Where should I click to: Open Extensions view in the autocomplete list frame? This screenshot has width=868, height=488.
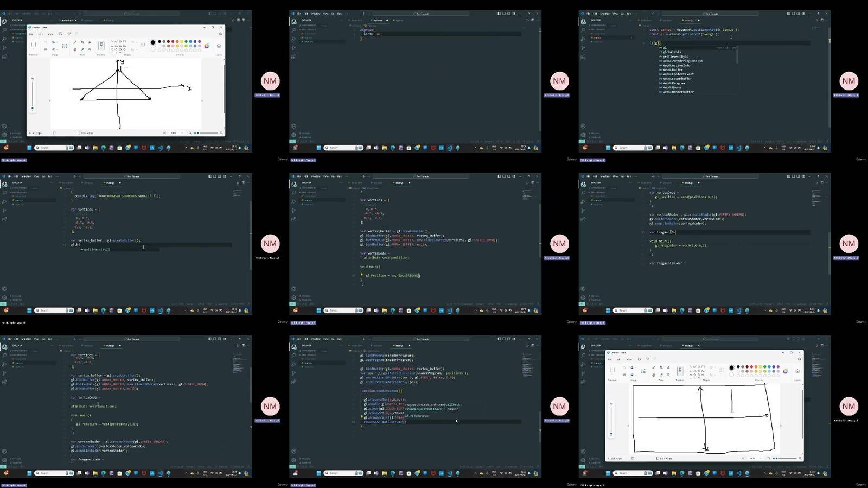pos(583,56)
